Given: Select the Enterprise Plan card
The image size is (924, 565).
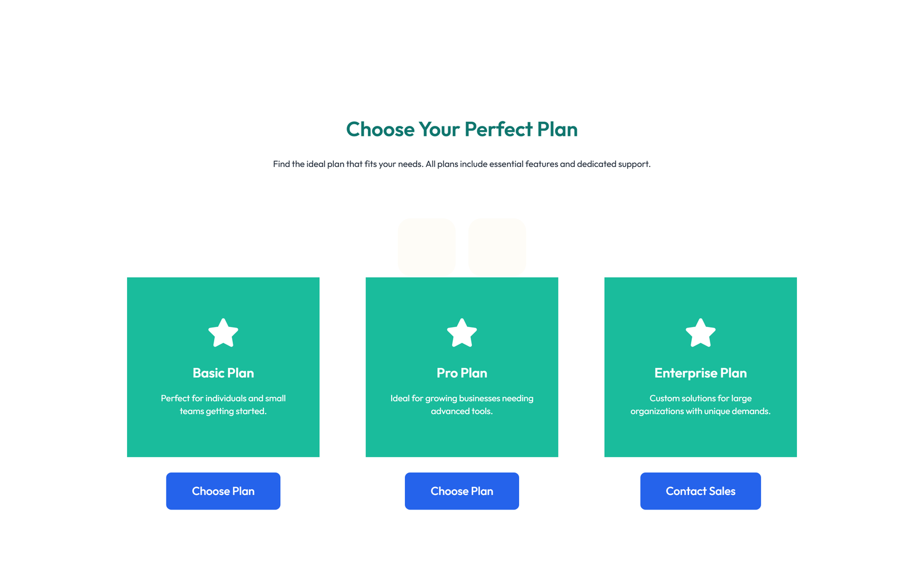Looking at the screenshot, I should click(701, 367).
